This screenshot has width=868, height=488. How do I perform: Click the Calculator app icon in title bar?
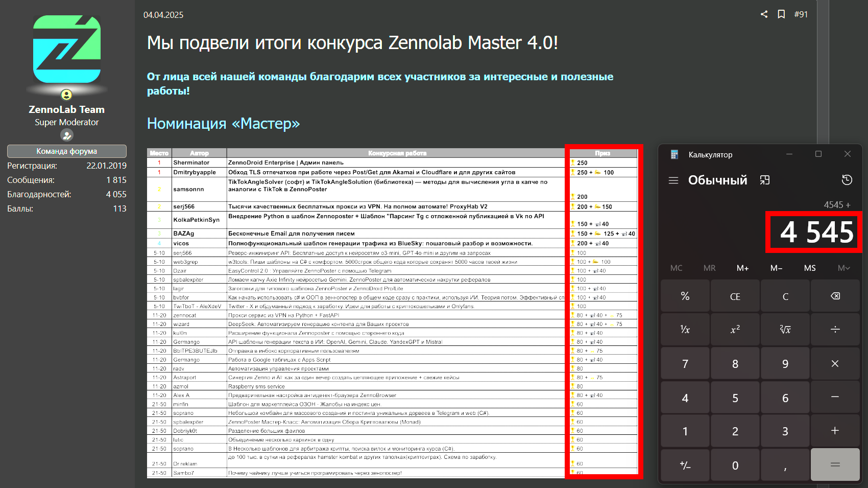tap(674, 154)
